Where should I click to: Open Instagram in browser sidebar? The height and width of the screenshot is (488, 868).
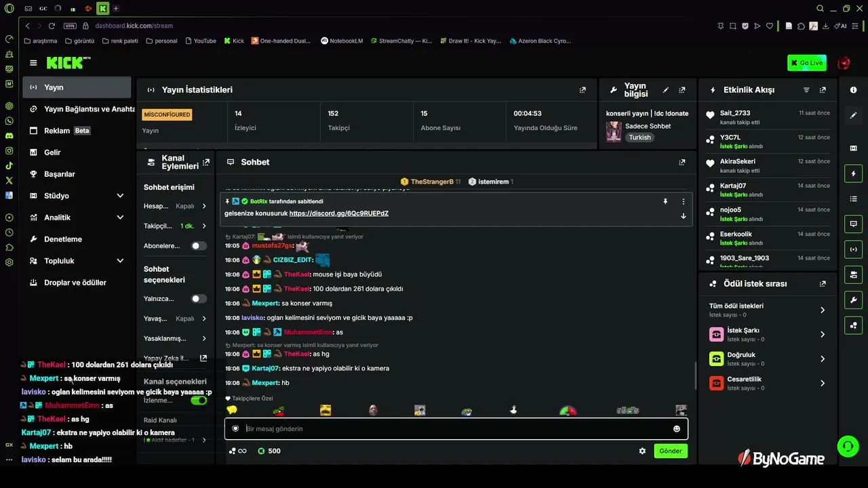9,150
